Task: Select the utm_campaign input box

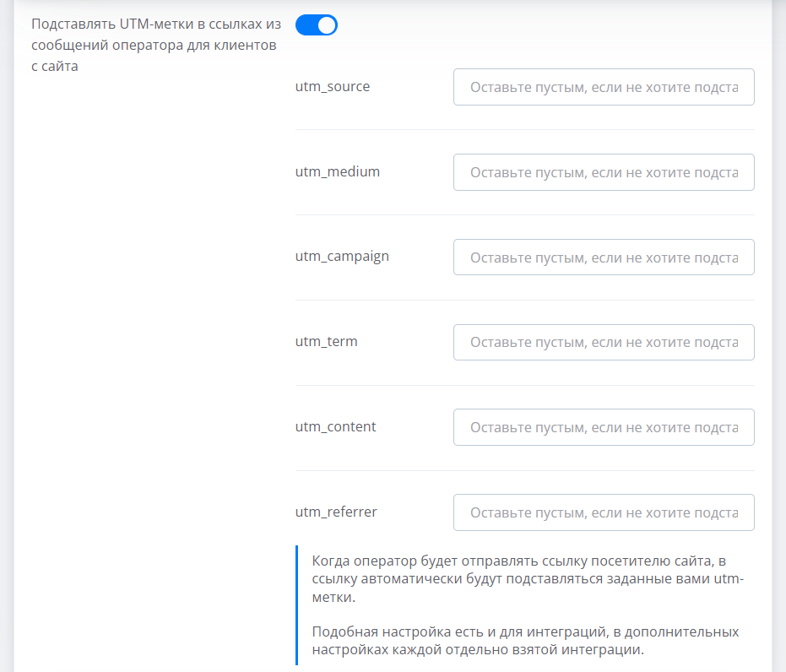Action: (603, 257)
